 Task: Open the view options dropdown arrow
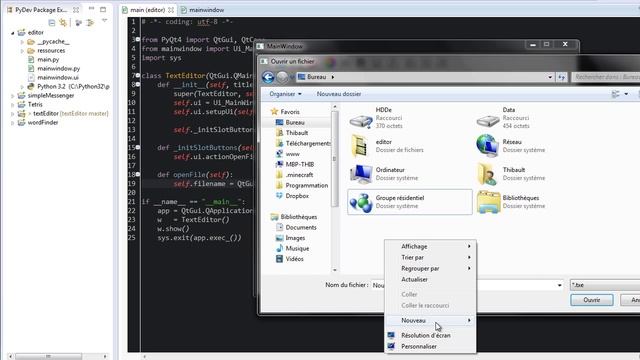click(626, 94)
